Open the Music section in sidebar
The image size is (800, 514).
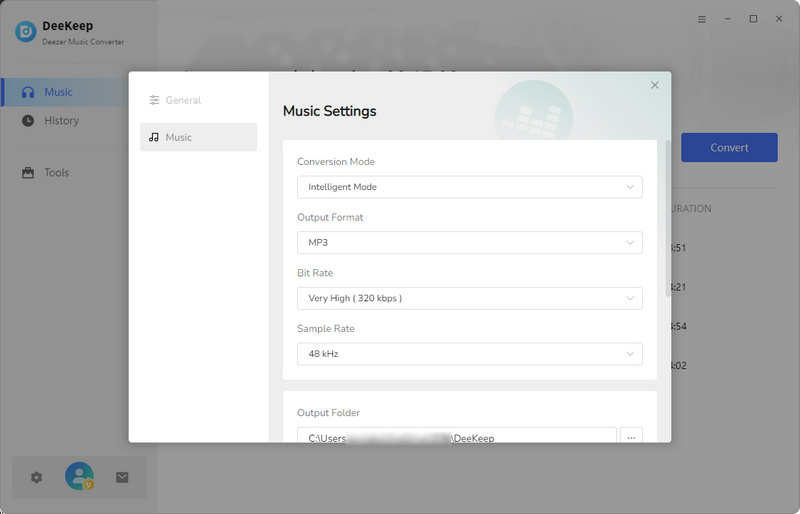coord(65,92)
